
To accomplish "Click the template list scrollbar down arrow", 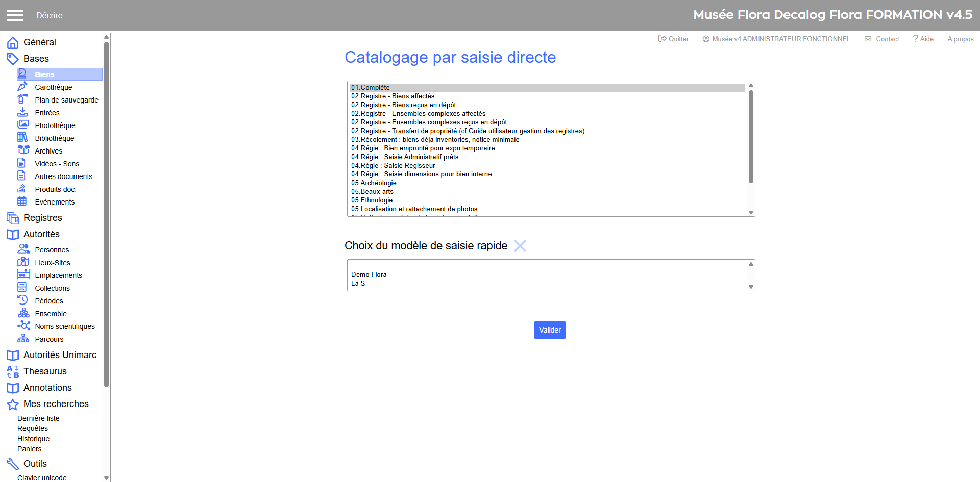I will pyautogui.click(x=751, y=212).
